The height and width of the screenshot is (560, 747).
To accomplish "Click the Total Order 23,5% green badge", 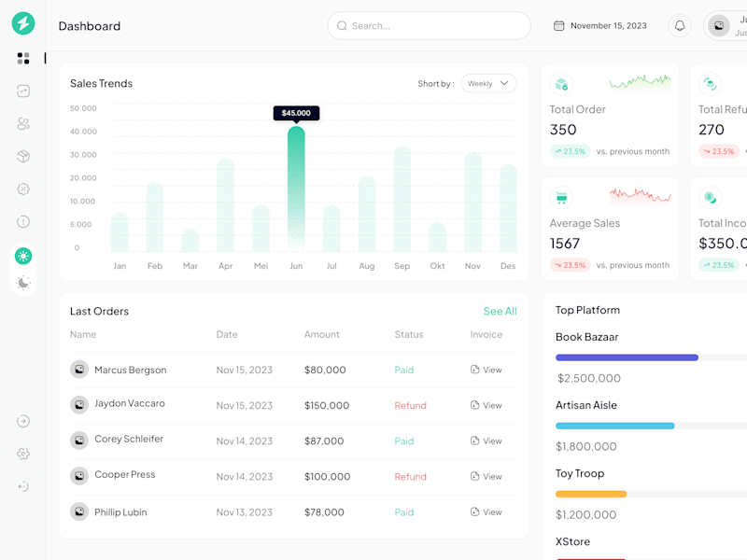I will pyautogui.click(x=571, y=151).
